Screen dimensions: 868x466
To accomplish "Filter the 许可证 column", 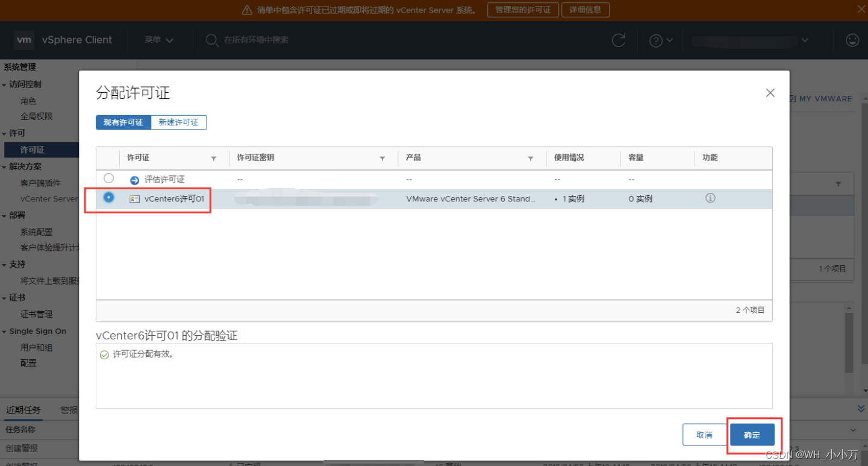I will point(213,159).
